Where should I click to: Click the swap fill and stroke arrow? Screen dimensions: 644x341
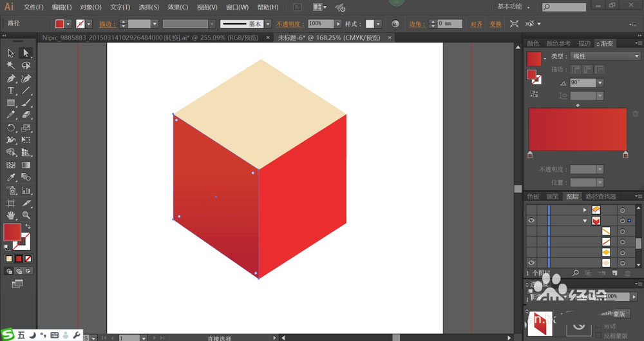[x=28, y=226]
